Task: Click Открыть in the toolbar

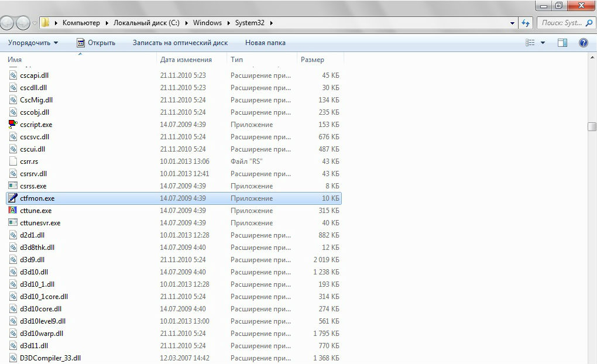Action: pos(96,43)
